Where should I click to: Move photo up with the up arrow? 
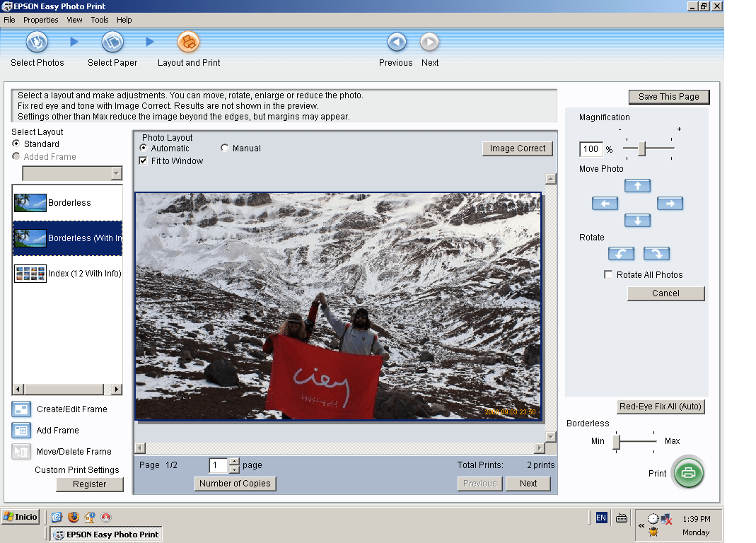(x=637, y=186)
